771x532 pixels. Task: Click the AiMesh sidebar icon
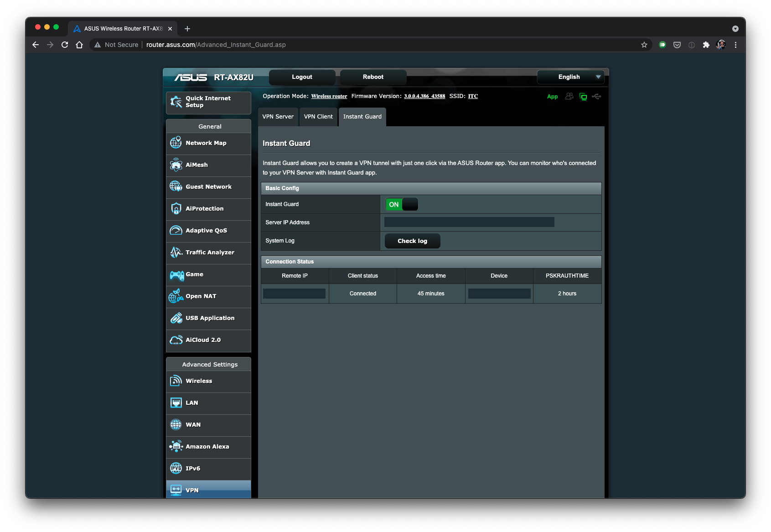pyautogui.click(x=176, y=165)
